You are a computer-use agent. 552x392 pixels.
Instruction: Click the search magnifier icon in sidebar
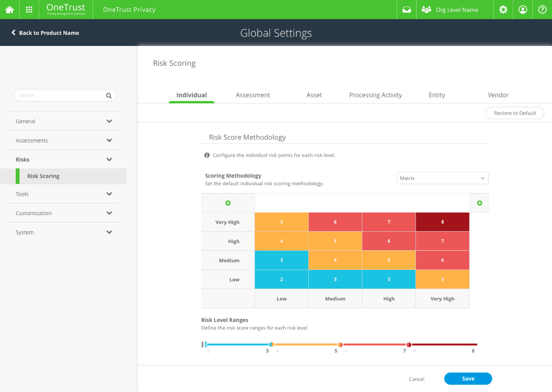[x=109, y=95]
